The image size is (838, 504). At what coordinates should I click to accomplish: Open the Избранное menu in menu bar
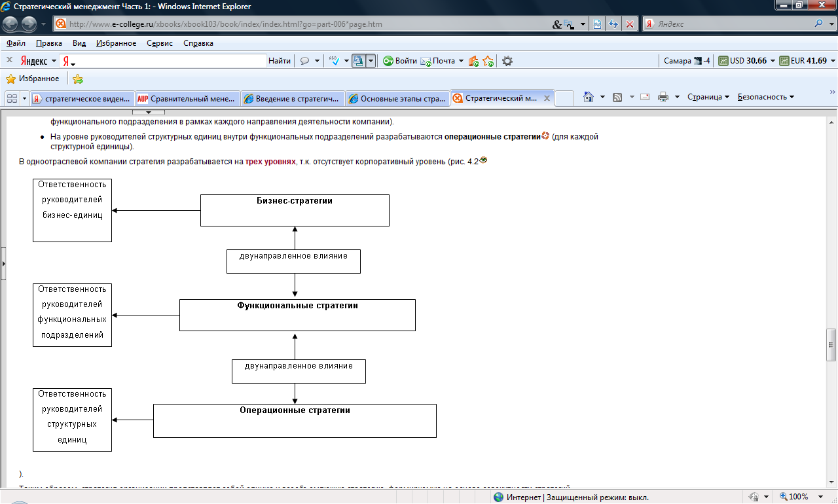click(x=116, y=43)
